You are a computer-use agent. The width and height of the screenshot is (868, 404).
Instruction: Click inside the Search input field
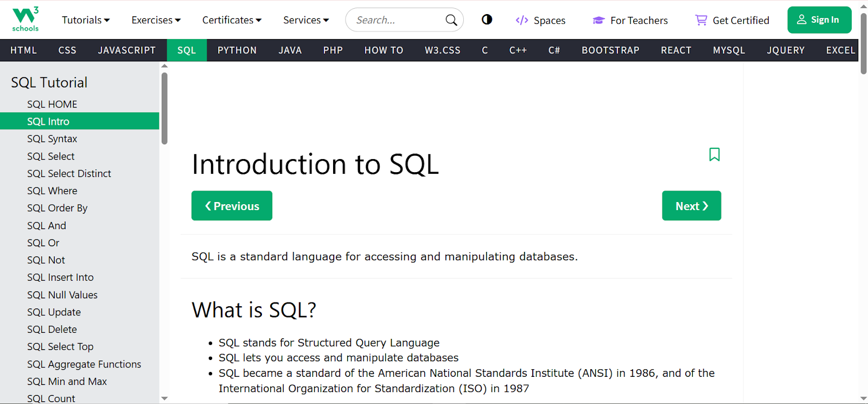coord(396,20)
